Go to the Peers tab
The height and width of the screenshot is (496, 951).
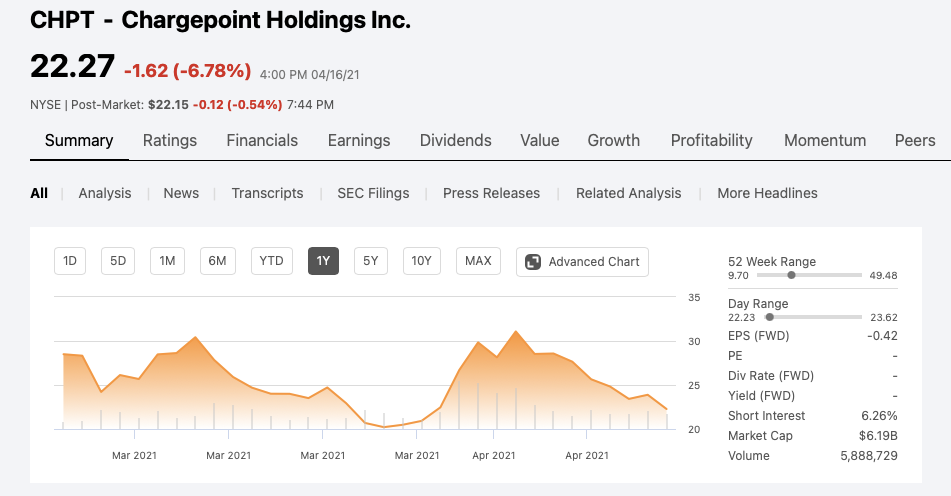[x=915, y=141]
